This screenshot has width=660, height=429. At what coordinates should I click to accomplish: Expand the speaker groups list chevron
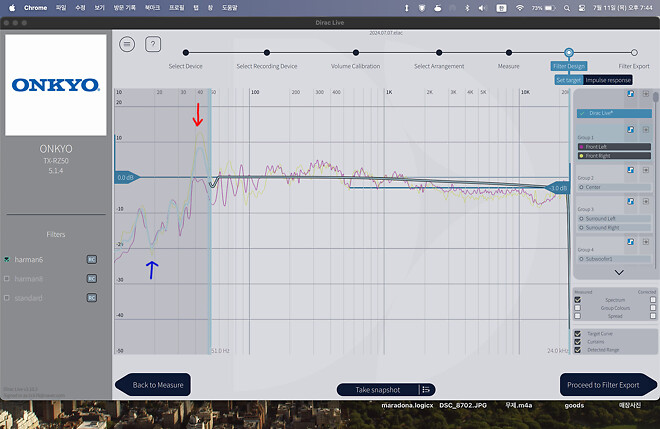(619, 272)
